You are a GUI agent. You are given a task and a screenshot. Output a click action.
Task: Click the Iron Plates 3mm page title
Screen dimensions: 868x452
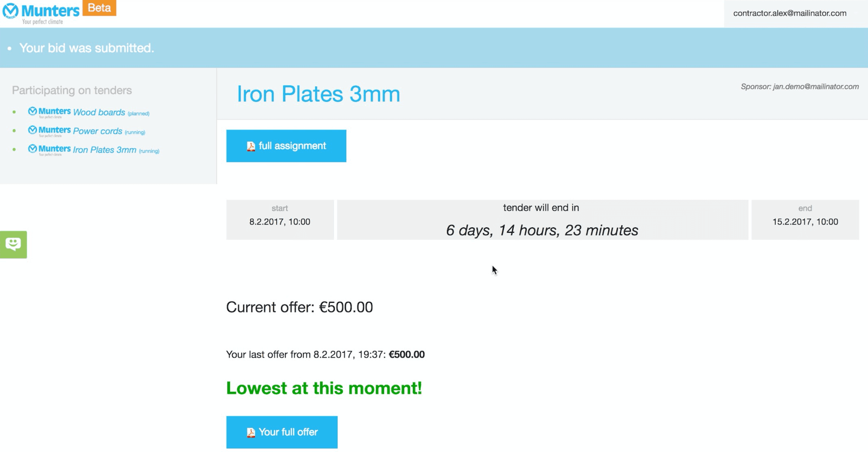318,94
